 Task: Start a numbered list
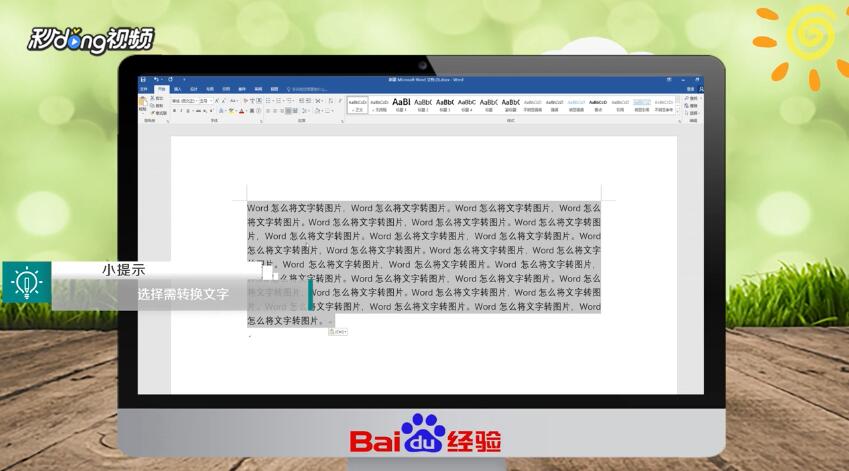tap(279, 101)
